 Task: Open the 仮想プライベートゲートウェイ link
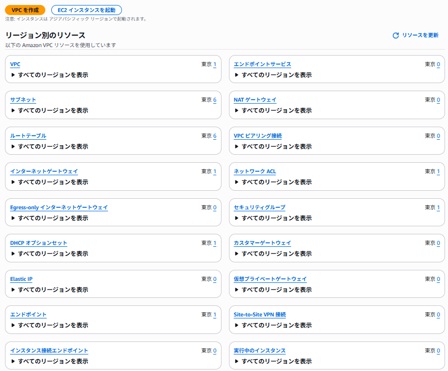click(270, 279)
